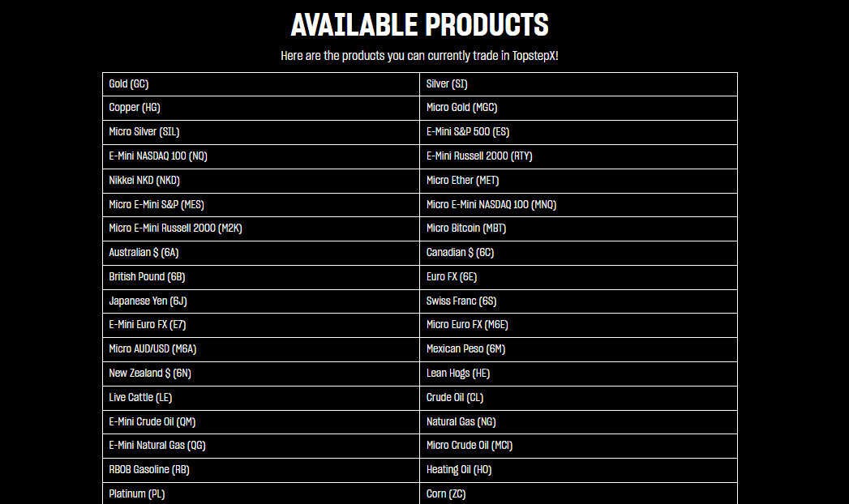Click the E-Mini S&P 500 (ES) cell
This screenshot has height=504, width=849.
tap(468, 132)
